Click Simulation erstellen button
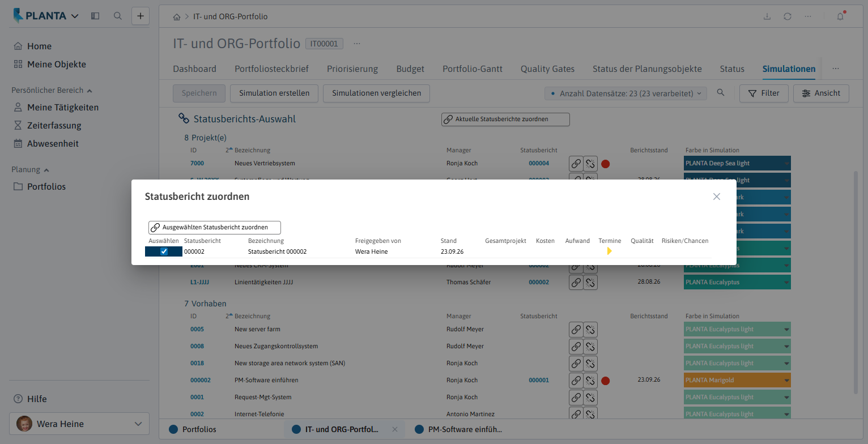The width and height of the screenshot is (868, 444). pyautogui.click(x=274, y=93)
